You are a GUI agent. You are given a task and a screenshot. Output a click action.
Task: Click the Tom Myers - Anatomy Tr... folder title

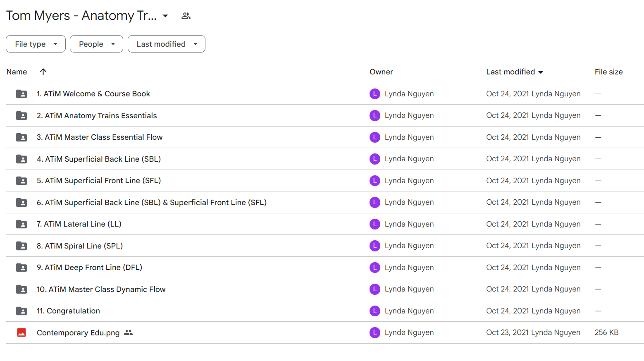[x=81, y=16]
